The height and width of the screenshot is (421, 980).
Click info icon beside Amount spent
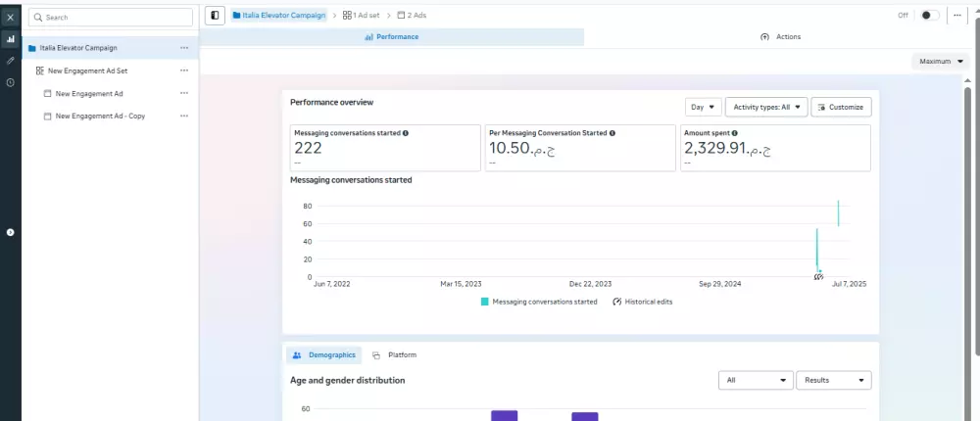(734, 133)
